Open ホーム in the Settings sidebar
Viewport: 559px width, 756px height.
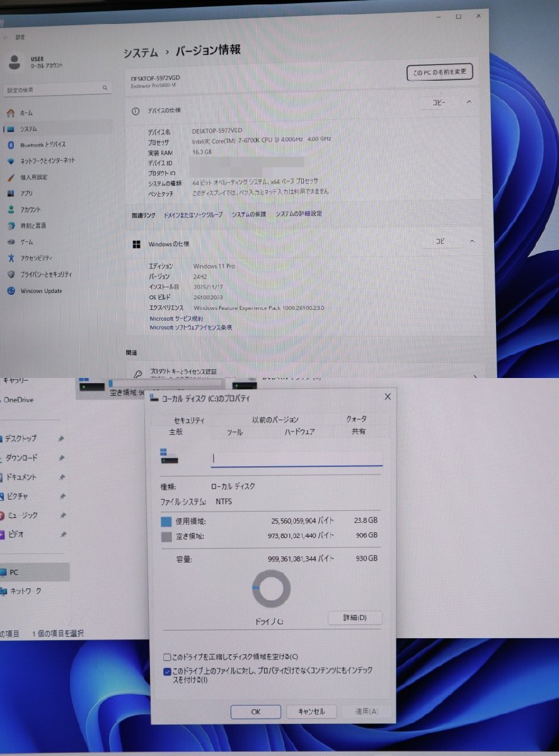point(26,112)
